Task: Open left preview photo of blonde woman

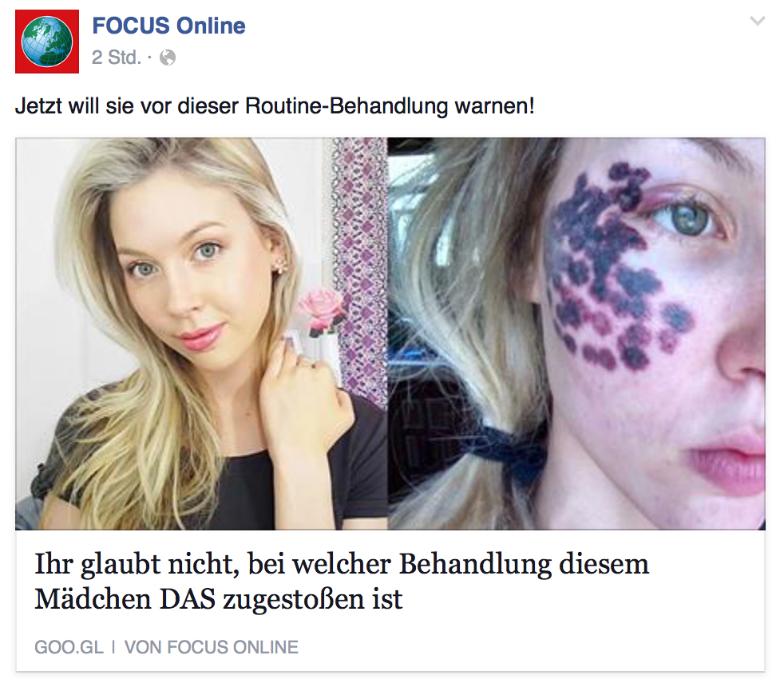Action: pyautogui.click(x=201, y=334)
